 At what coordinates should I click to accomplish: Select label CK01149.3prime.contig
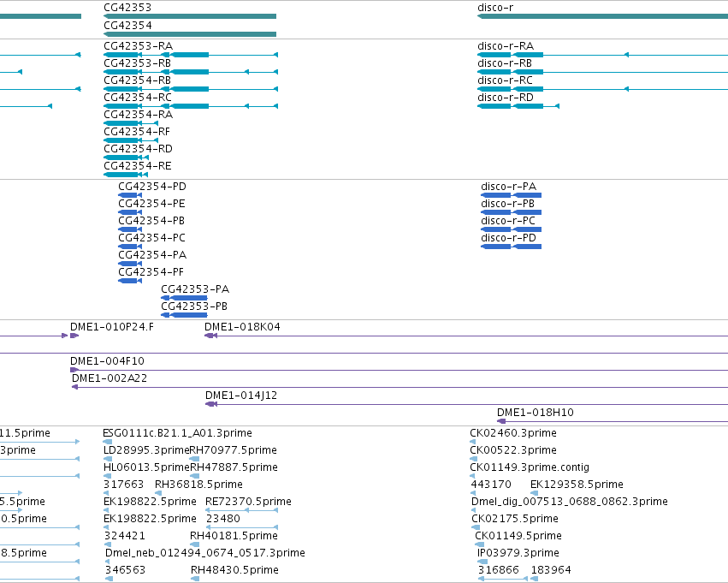click(x=530, y=467)
